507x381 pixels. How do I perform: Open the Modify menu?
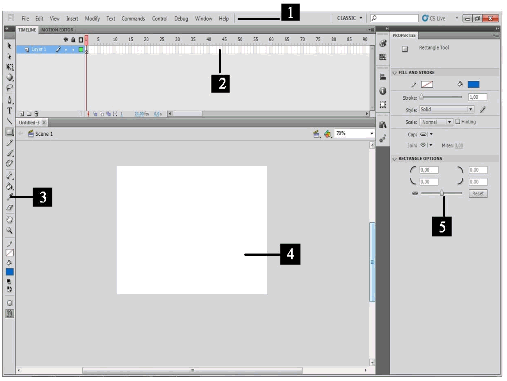point(92,19)
